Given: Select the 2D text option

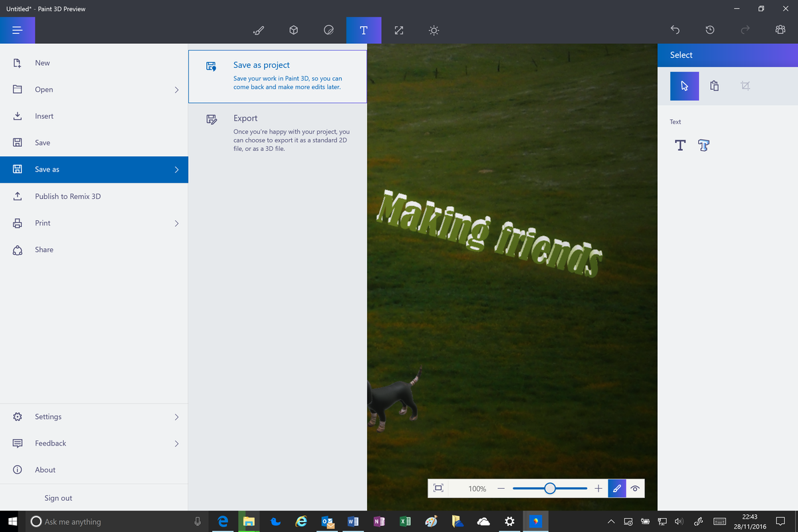Looking at the screenshot, I should [680, 145].
